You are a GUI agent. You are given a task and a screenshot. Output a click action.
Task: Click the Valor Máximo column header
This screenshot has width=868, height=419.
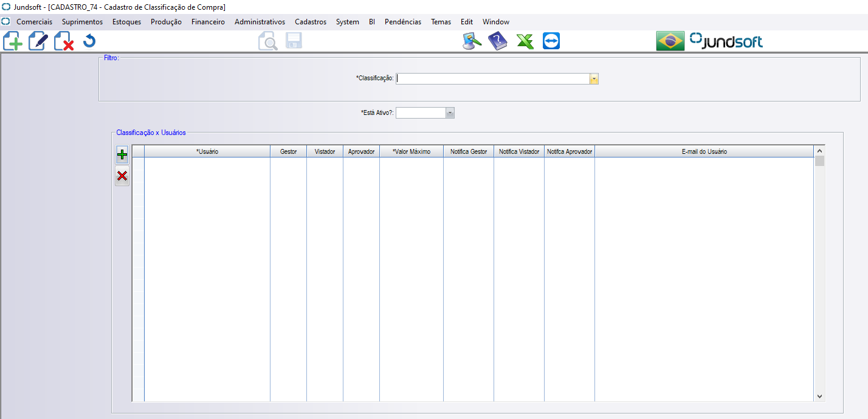pyautogui.click(x=412, y=151)
